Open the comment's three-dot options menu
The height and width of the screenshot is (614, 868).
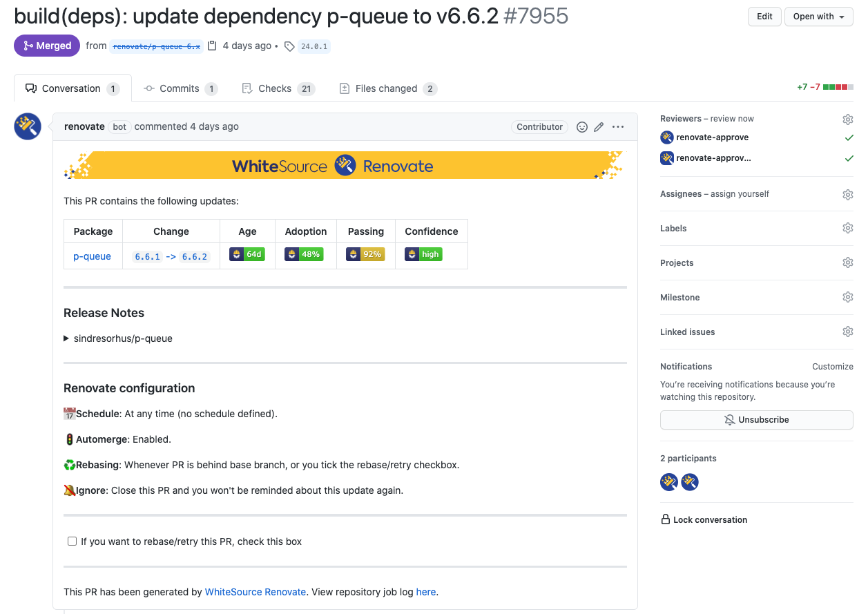(x=618, y=127)
